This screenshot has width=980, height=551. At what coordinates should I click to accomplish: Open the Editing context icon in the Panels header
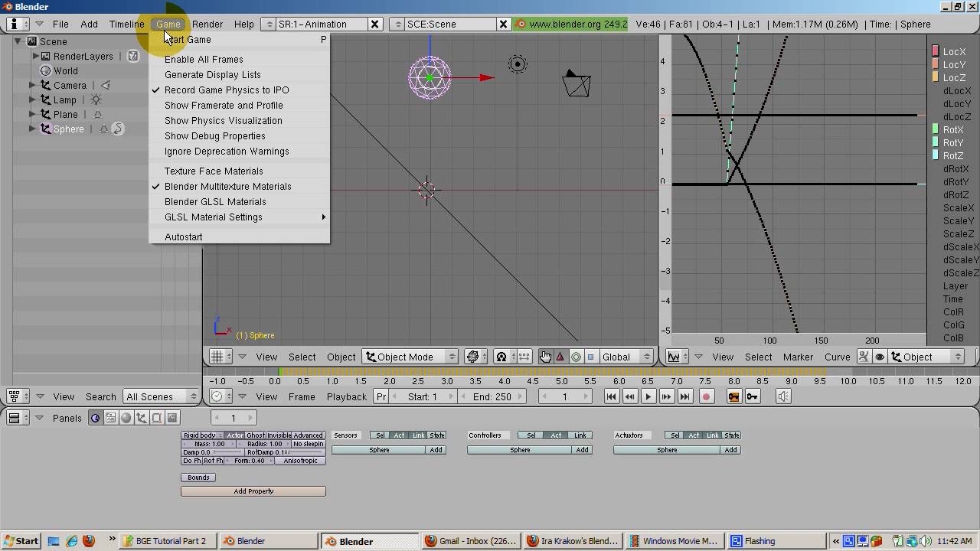[157, 418]
